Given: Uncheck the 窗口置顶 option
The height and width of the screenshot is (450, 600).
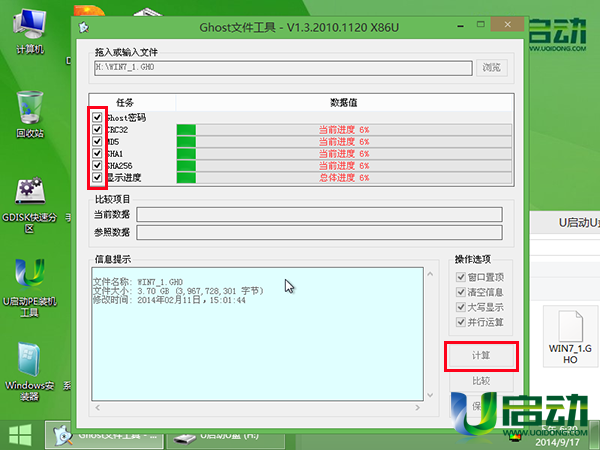Looking at the screenshot, I should 460,277.
